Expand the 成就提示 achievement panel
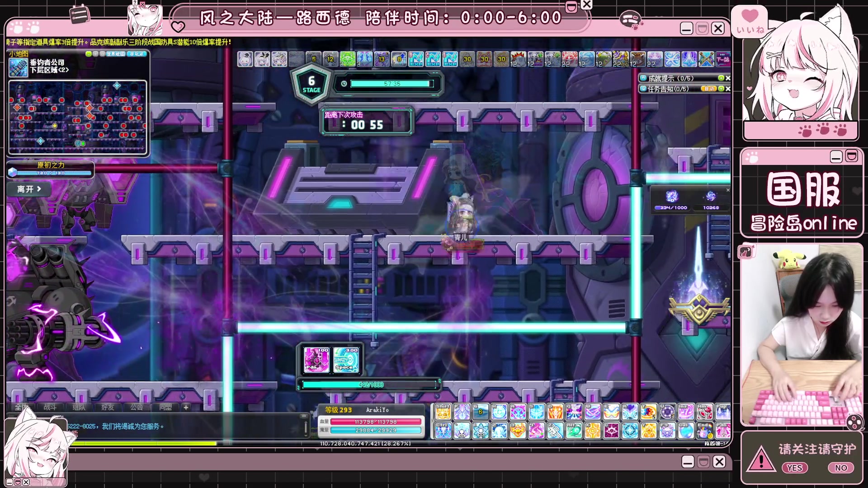Viewport: 868px width, 488px height. [x=721, y=78]
